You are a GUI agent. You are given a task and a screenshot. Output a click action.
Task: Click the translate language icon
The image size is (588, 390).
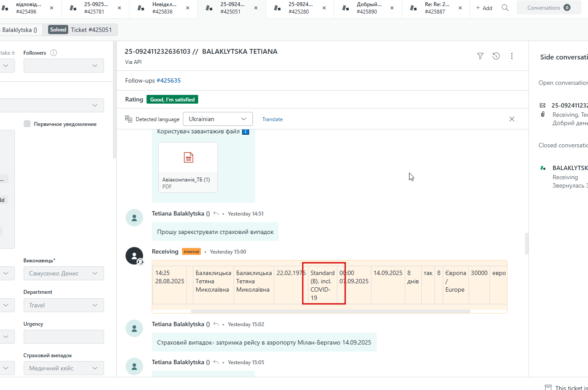click(129, 119)
